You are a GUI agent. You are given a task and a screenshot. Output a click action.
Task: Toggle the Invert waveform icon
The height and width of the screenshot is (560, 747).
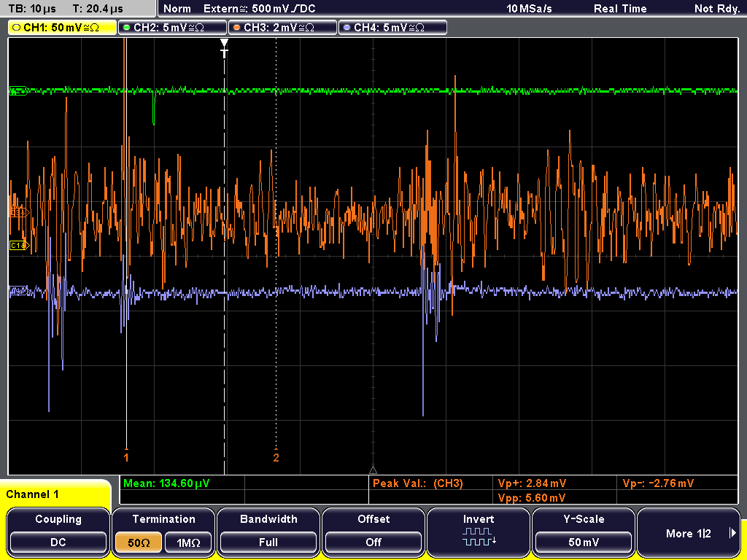click(x=479, y=536)
